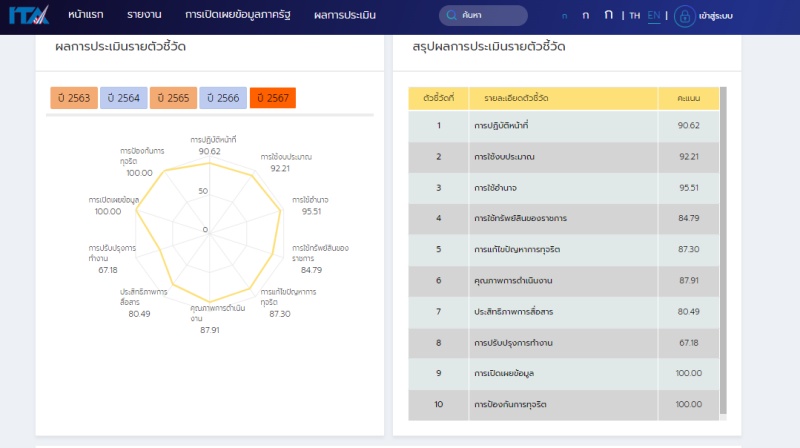The image size is (800, 448).
Task: Click the ITA logo
Action: [29, 16]
